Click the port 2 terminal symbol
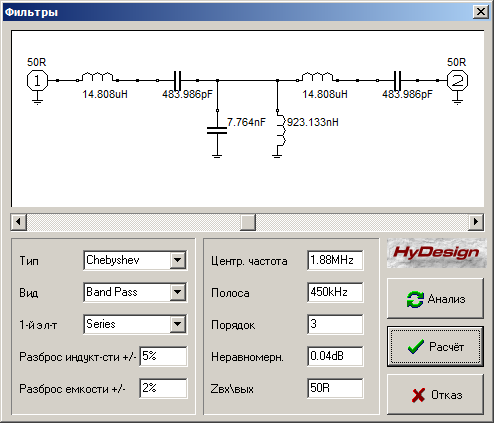The image size is (495, 423). pyautogui.click(x=457, y=80)
